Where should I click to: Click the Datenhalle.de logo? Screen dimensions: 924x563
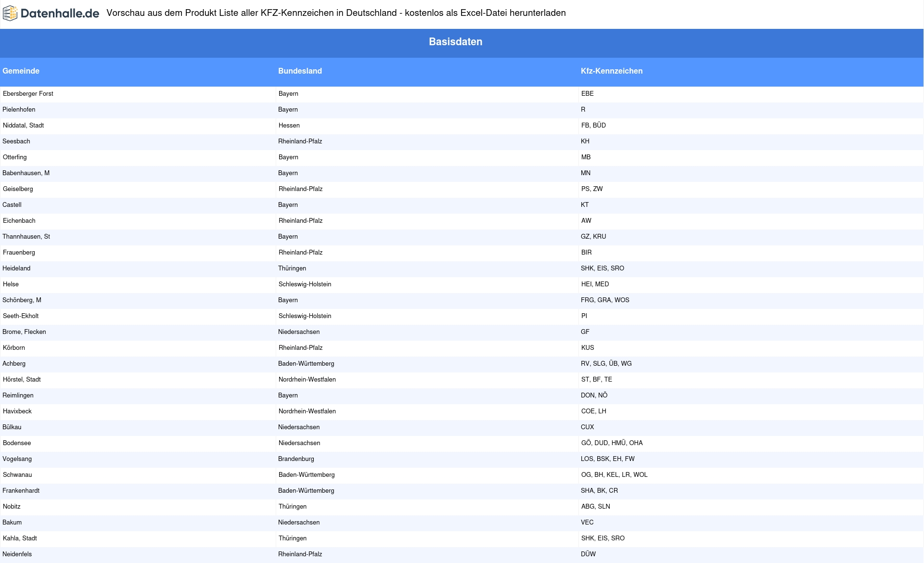tap(51, 13)
